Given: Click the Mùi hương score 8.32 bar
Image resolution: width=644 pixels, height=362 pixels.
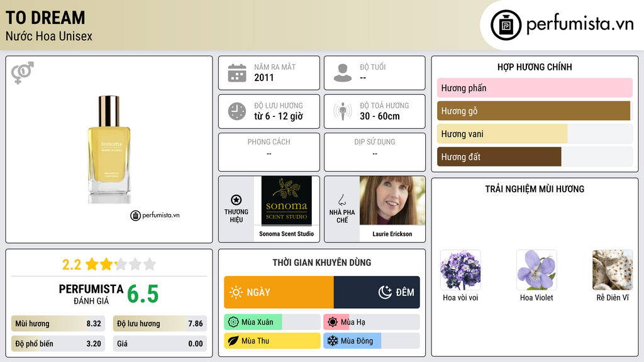Looking at the screenshot, I should tap(58, 324).
